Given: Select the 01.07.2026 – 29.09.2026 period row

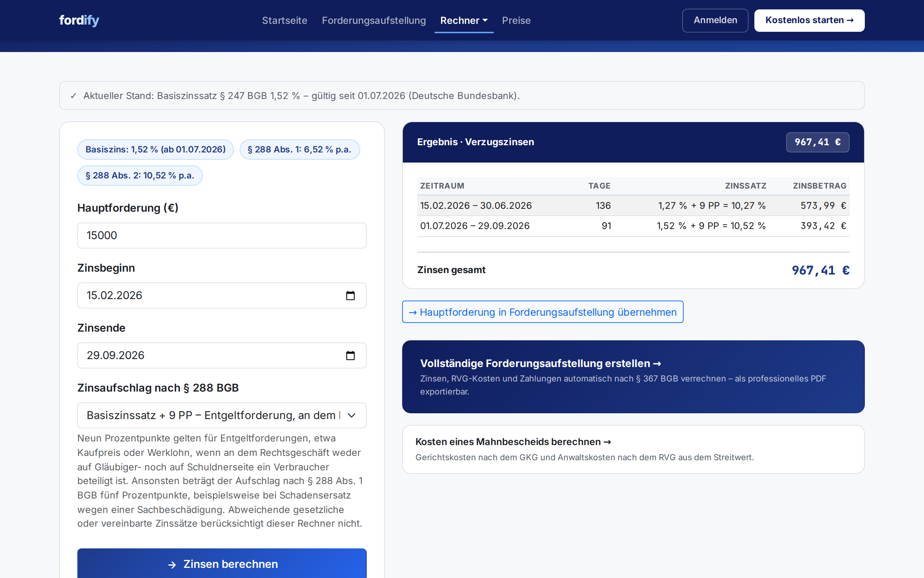Looking at the screenshot, I should coord(633,226).
